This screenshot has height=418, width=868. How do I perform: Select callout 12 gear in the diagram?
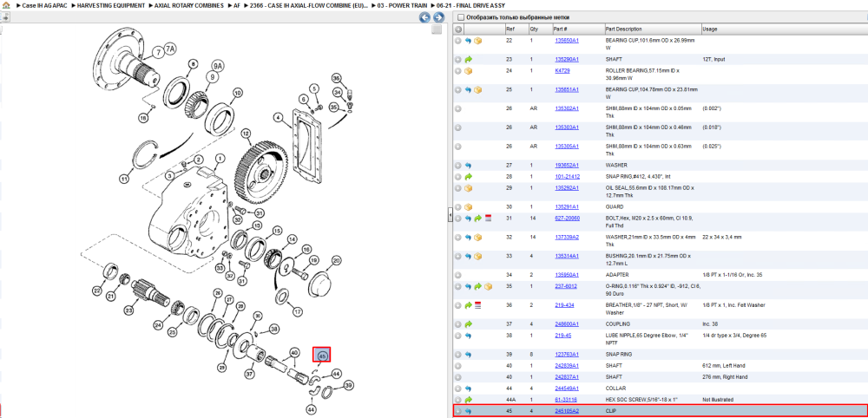pyautogui.click(x=246, y=134)
